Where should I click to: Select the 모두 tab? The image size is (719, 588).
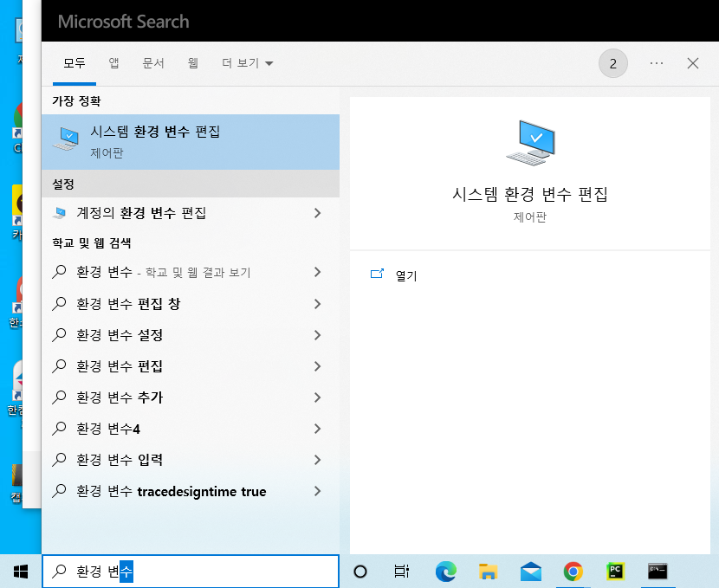(74, 63)
